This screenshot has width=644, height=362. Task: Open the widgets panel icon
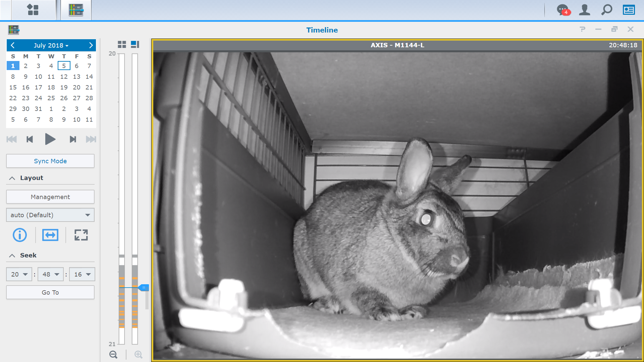(629, 10)
